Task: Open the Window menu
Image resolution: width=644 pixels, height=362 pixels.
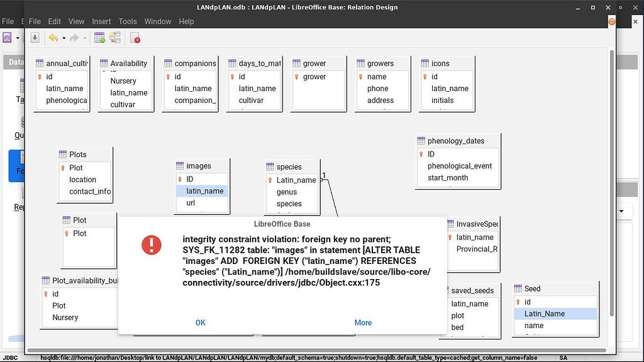Action: point(157,21)
